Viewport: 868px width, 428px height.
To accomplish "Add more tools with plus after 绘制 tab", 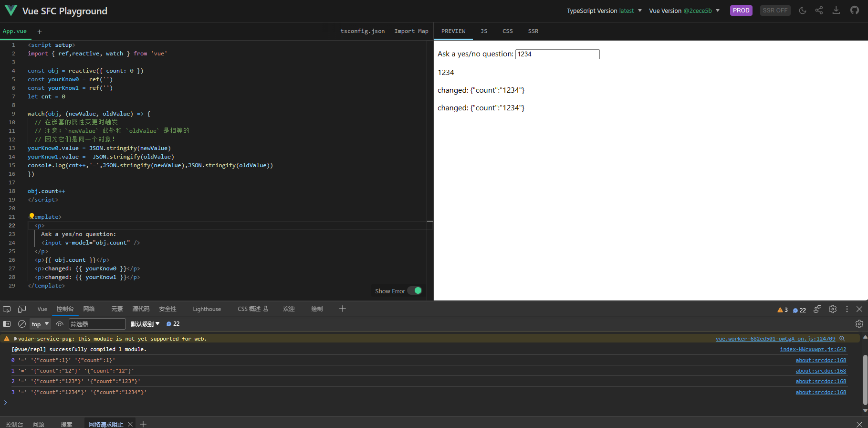I will (x=343, y=309).
